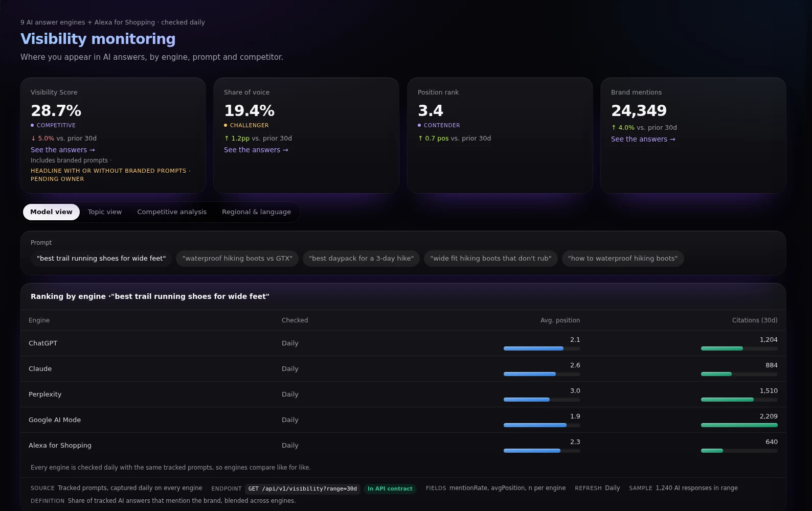Click the GET /api/v1/visibility endpoint code
The height and width of the screenshot is (511, 812).
point(303,489)
